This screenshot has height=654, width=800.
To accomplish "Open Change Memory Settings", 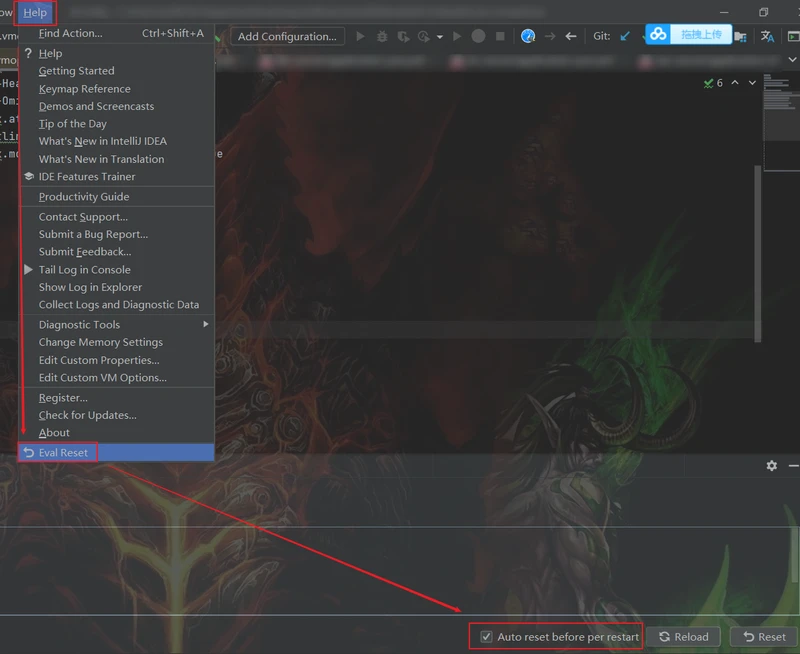I will (117, 342).
